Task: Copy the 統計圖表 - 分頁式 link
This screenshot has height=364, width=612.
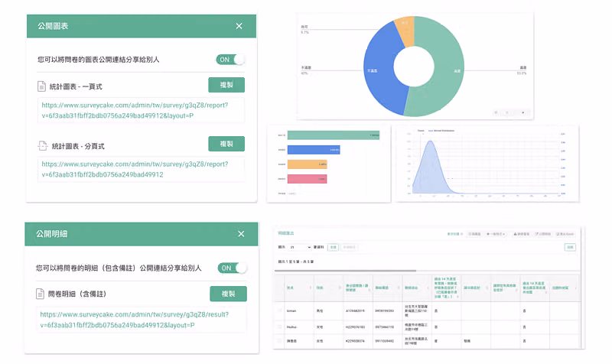Action: 226,144
